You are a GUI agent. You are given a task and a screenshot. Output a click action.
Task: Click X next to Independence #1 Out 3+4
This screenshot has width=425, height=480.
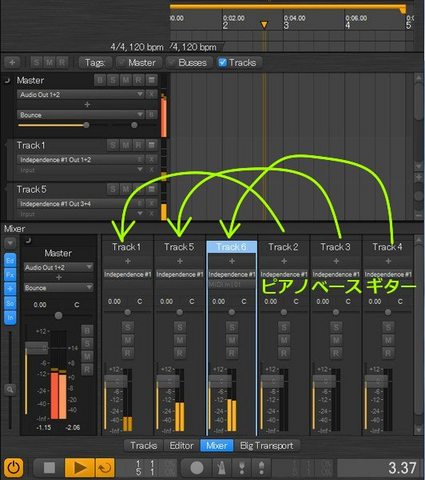(x=151, y=203)
